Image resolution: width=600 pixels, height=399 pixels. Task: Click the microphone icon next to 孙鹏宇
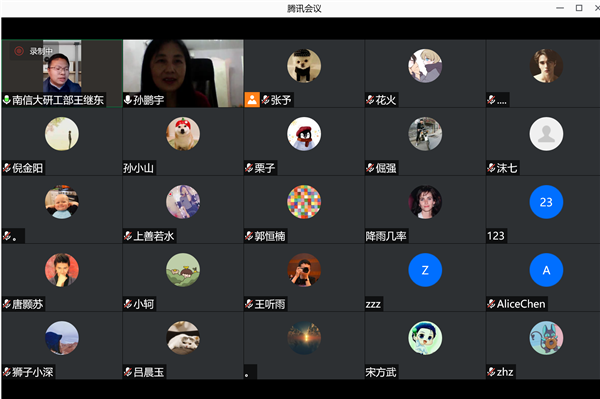click(128, 100)
